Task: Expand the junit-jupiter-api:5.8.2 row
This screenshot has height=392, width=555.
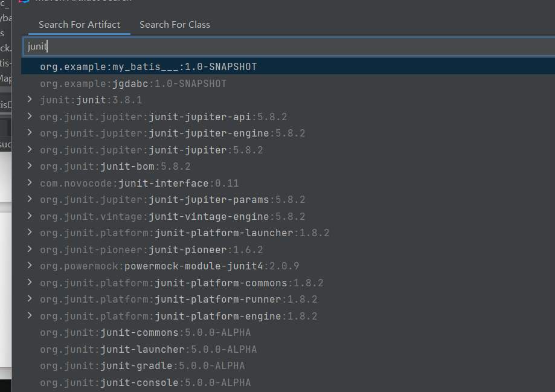Action: tap(30, 116)
